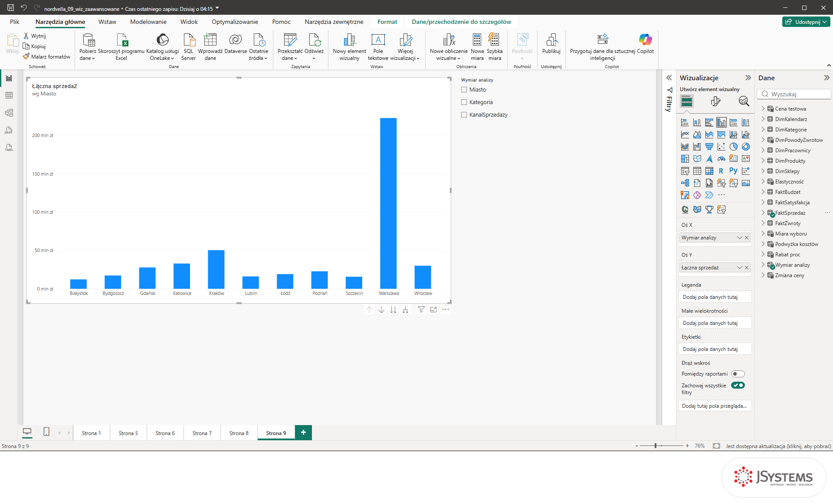Open Table view in left sidebar
Screen dimensions: 833x504
click(x=9, y=95)
